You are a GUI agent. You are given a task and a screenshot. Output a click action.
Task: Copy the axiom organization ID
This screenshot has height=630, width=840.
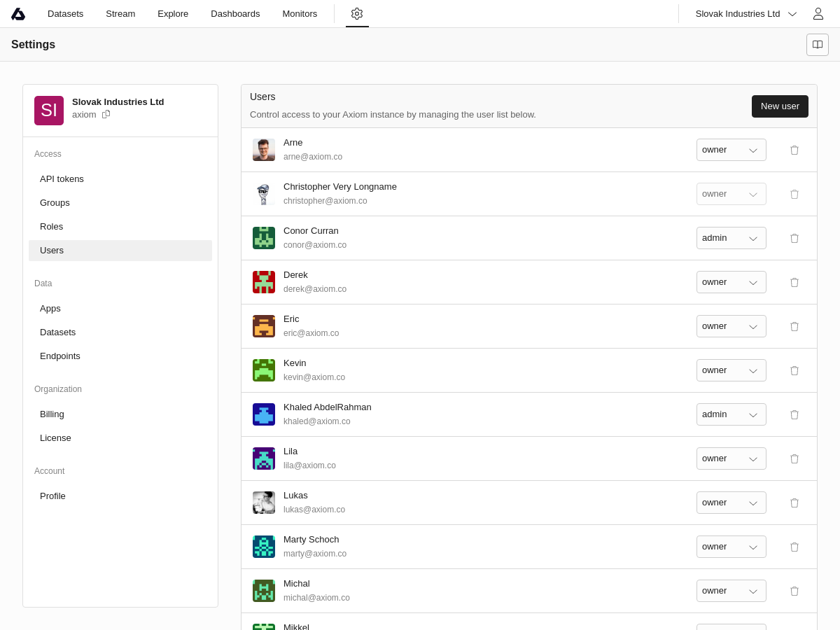106,114
